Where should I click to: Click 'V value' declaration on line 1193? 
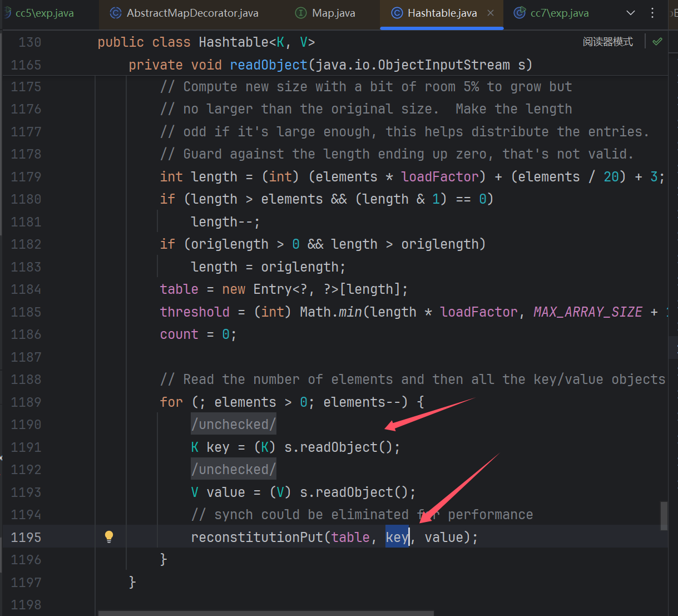[218, 492]
